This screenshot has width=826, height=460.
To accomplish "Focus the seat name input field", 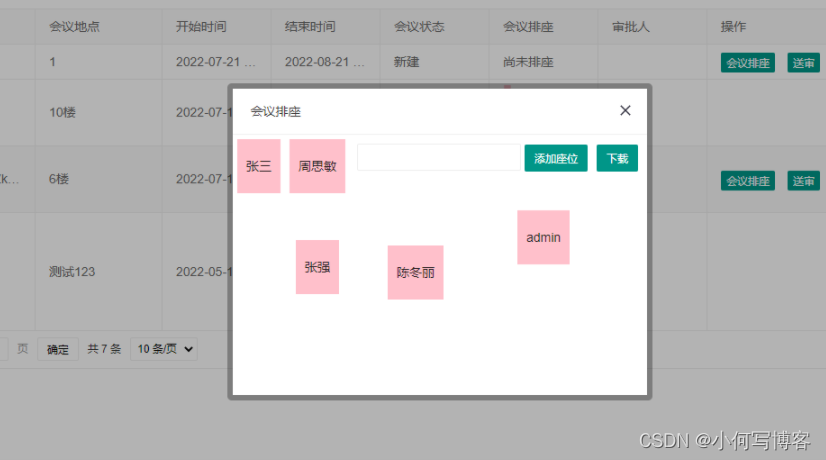I will (x=439, y=158).
